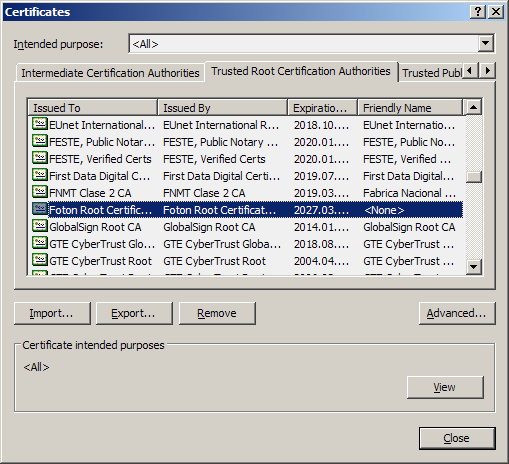The image size is (509, 464).
Task: Click the 2018.10 expiration date cell
Action: pyautogui.click(x=321, y=125)
